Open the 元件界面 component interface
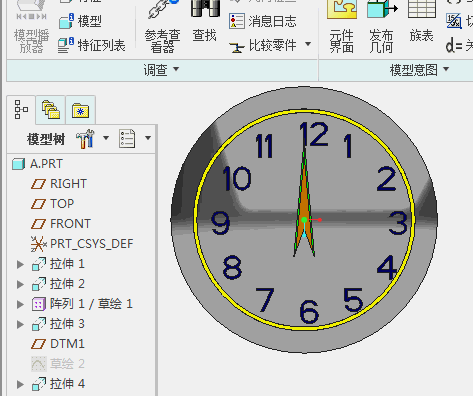 tap(341, 27)
